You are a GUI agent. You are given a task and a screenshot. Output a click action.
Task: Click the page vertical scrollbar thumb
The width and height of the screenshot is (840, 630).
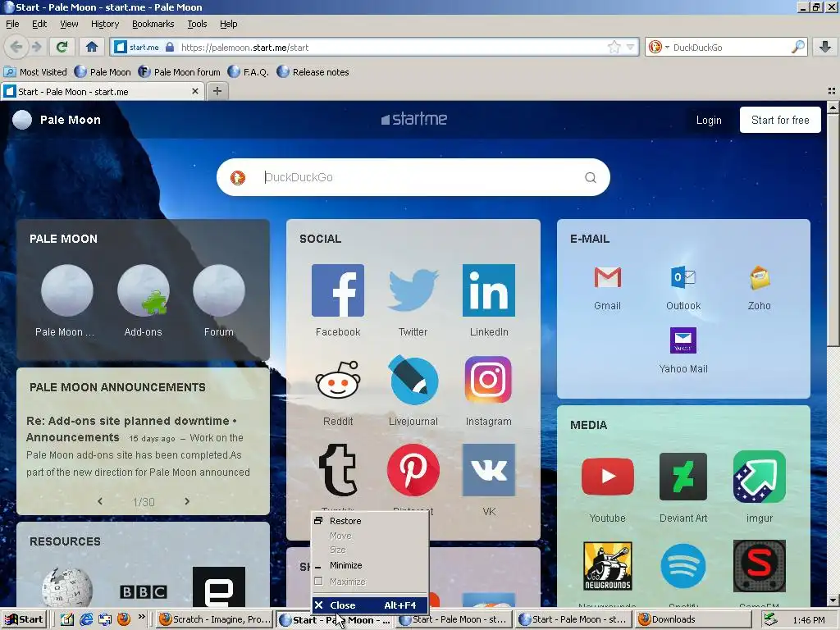pyautogui.click(x=833, y=231)
